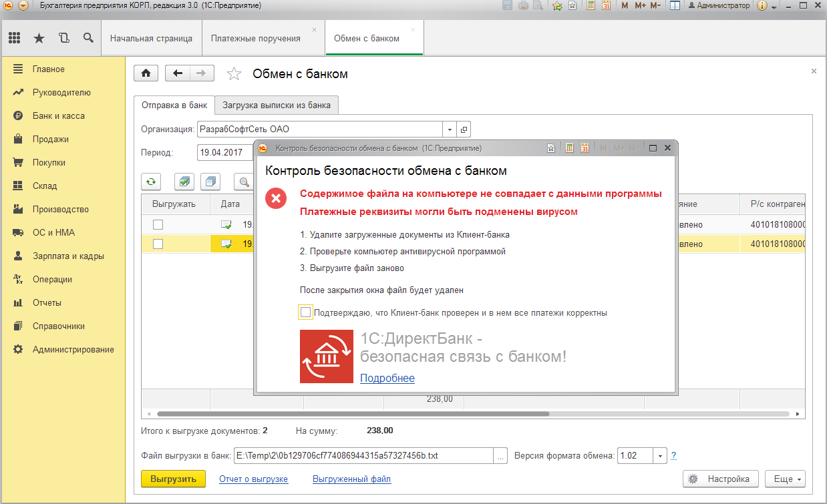Image resolution: width=827 pixels, height=504 pixels.
Task: Open Версия формата обмена dropdown
Action: [x=660, y=456]
